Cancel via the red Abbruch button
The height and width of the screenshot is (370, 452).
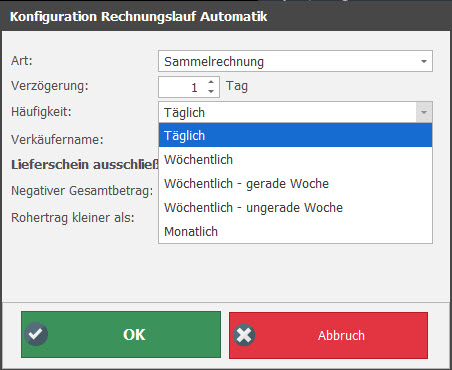click(328, 335)
